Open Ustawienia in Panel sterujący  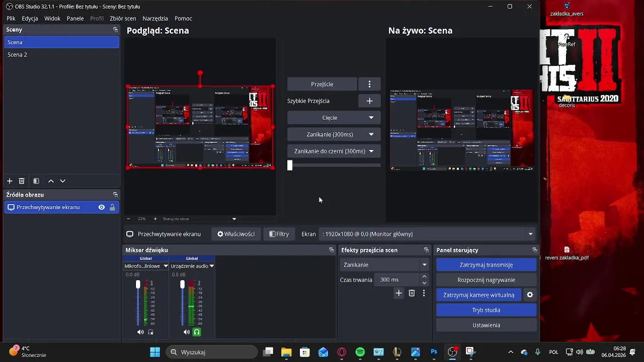pyautogui.click(x=486, y=325)
